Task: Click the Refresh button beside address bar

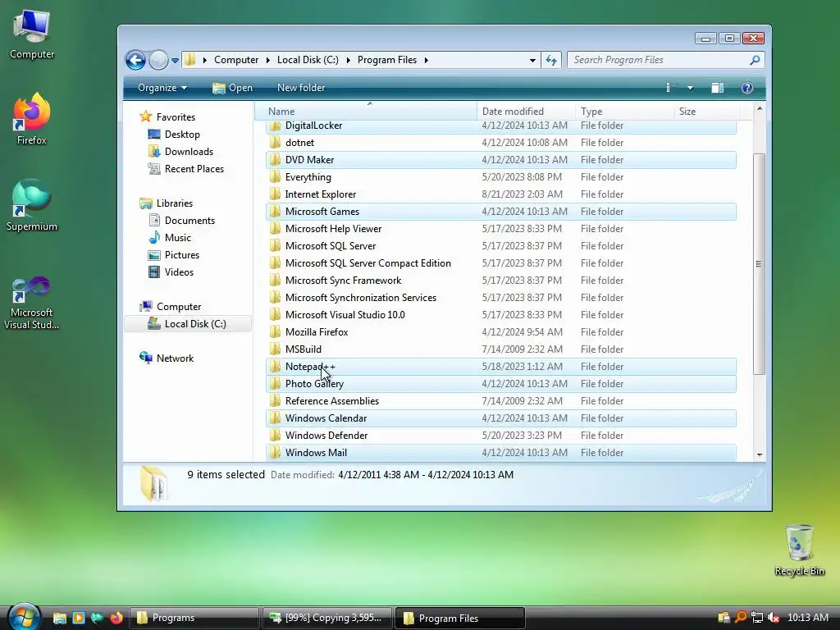Action: point(551,60)
